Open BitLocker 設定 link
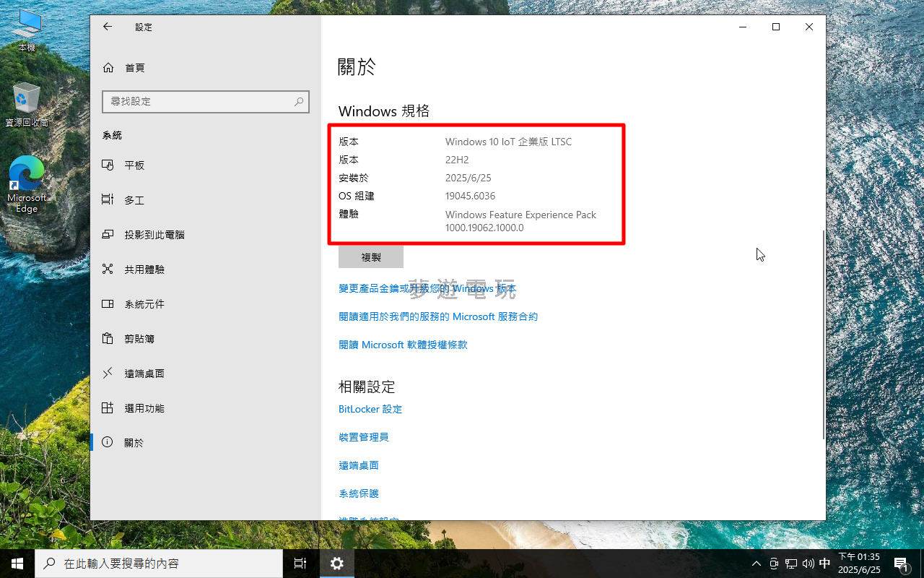The image size is (924, 578). (370, 409)
